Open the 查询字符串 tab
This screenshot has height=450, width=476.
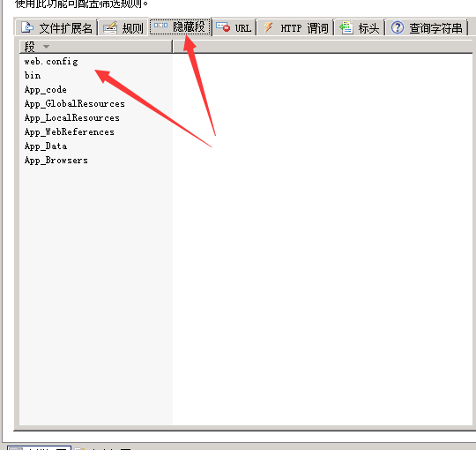point(427,27)
